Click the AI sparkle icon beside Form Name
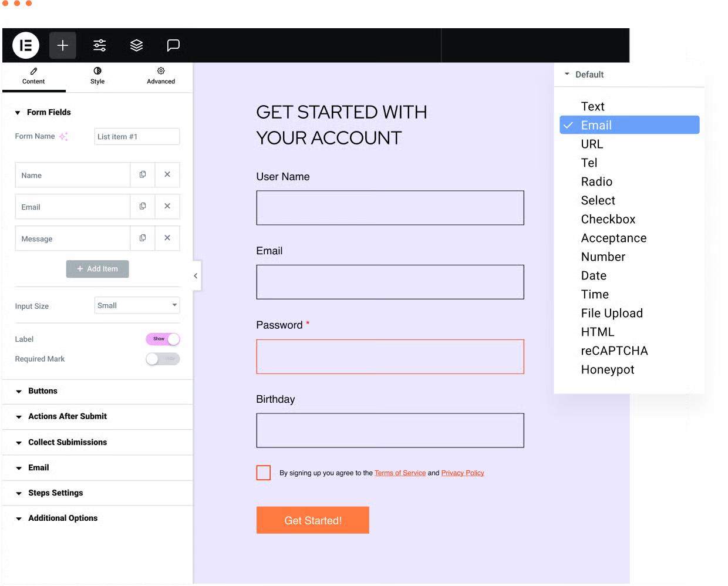This screenshot has width=728, height=586. click(x=63, y=136)
